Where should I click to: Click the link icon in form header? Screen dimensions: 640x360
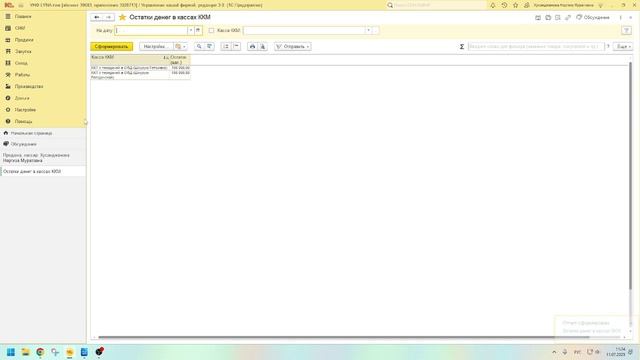[568, 17]
